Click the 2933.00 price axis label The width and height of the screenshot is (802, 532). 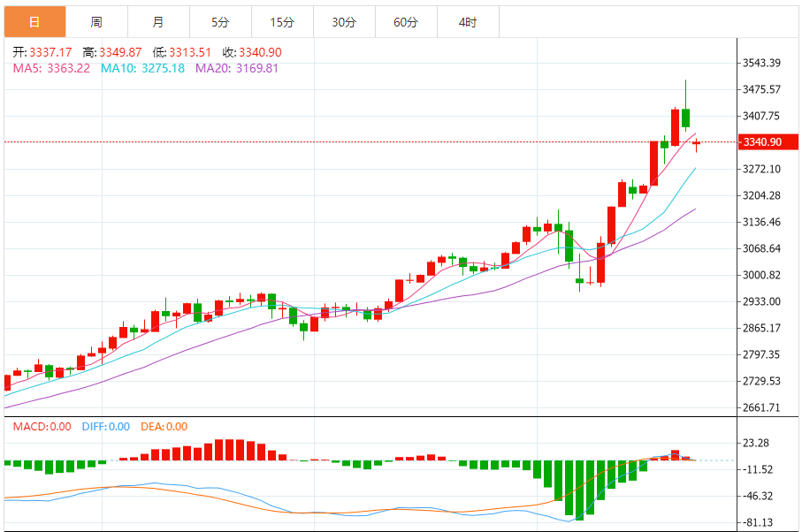(x=761, y=301)
